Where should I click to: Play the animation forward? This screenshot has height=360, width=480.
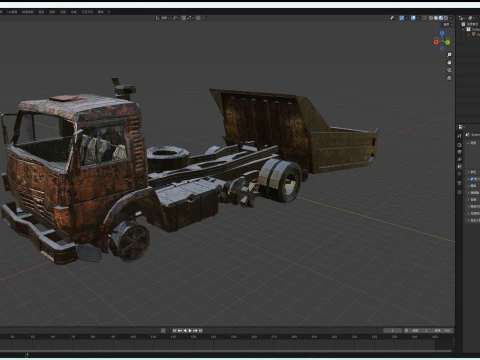[x=190, y=330]
